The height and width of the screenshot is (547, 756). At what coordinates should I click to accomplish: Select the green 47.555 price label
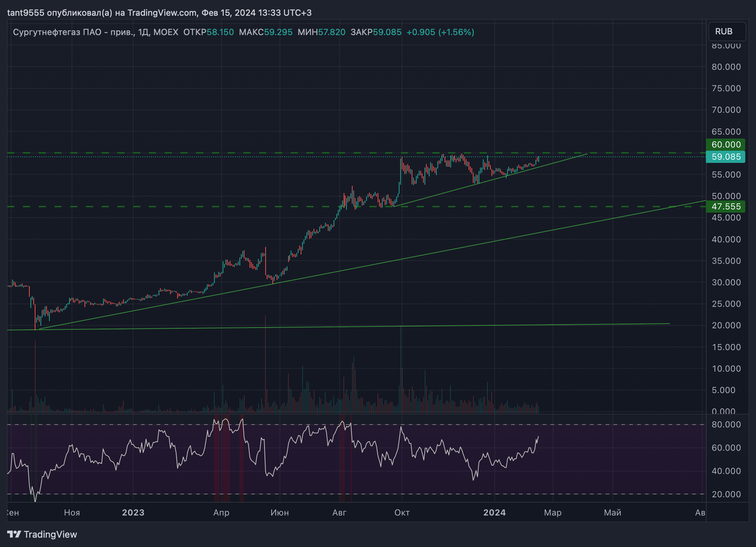coord(725,206)
